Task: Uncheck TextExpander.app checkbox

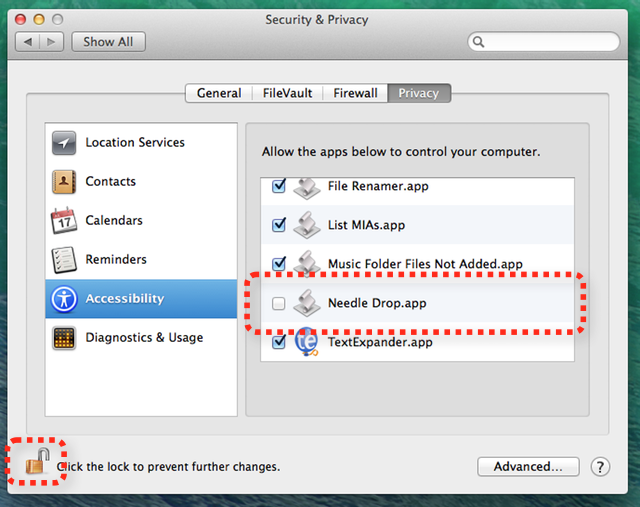Action: point(279,342)
